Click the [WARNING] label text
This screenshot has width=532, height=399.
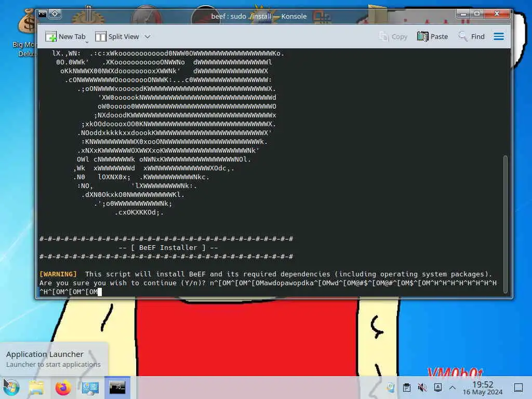(58, 274)
